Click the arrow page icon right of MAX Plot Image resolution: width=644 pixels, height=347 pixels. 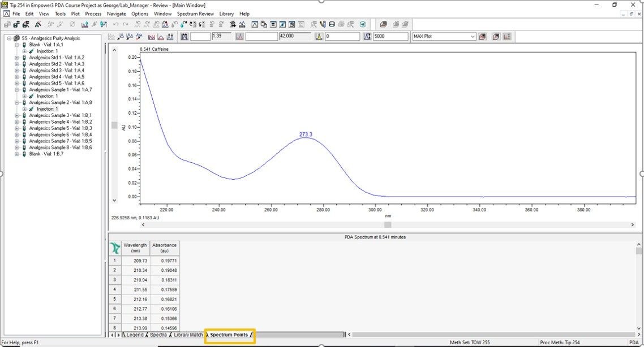[496, 37]
